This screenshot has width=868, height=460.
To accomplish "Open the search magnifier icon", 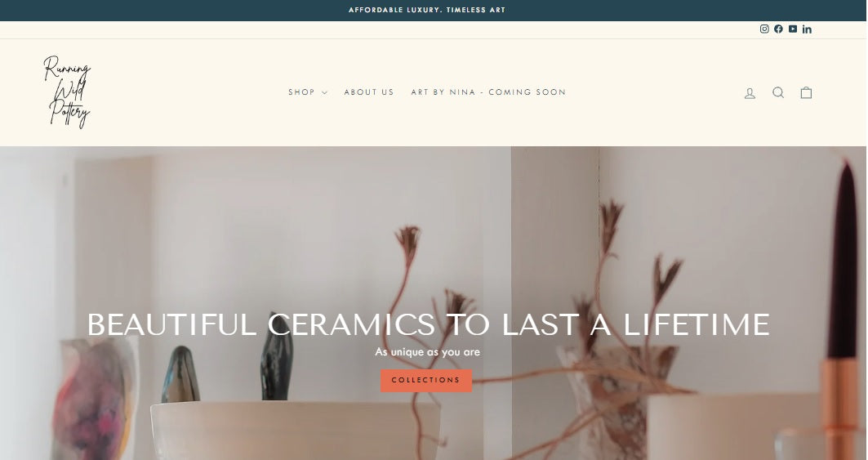I will (x=777, y=92).
